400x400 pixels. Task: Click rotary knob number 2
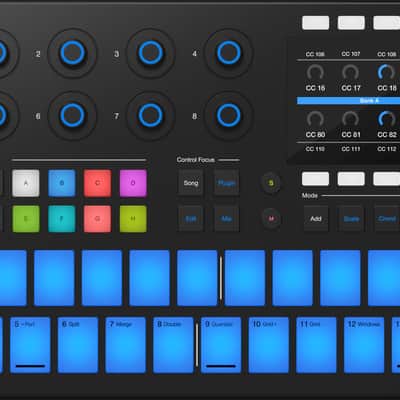tap(72, 53)
